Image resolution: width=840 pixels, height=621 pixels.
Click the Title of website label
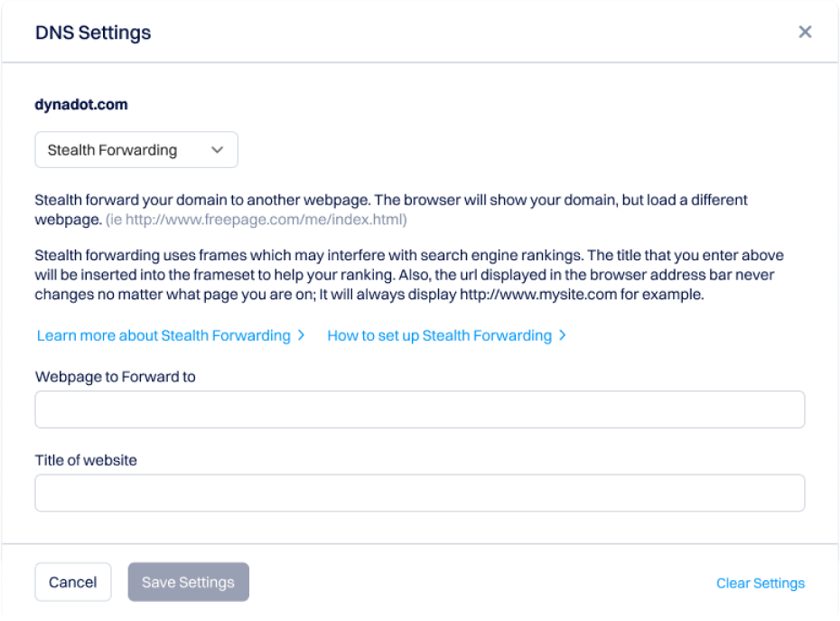click(x=86, y=460)
